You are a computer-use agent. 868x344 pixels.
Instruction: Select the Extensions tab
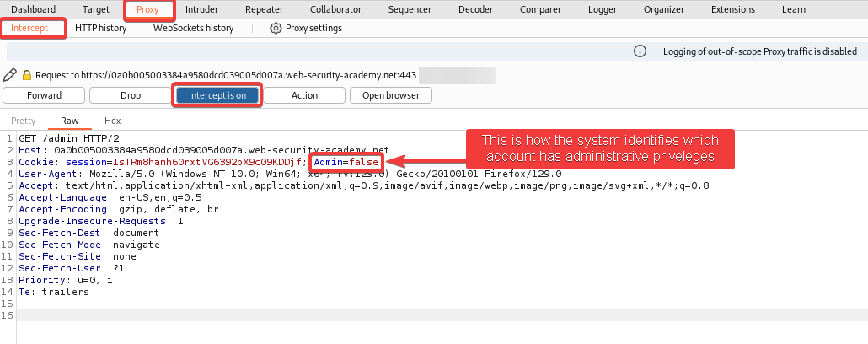click(732, 9)
